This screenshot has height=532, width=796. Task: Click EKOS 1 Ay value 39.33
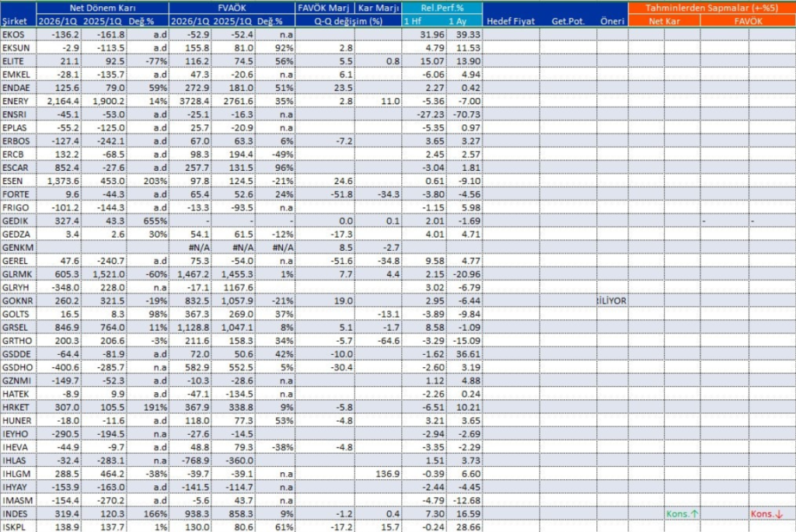pos(468,34)
